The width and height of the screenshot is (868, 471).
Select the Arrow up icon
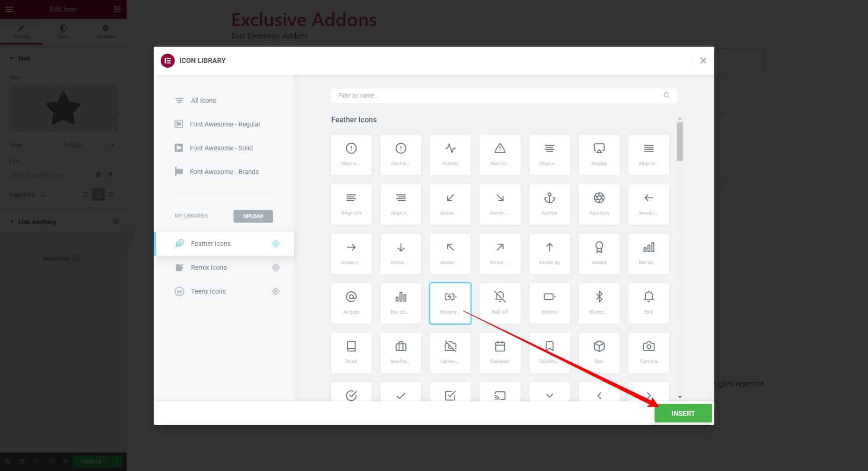pos(549,254)
